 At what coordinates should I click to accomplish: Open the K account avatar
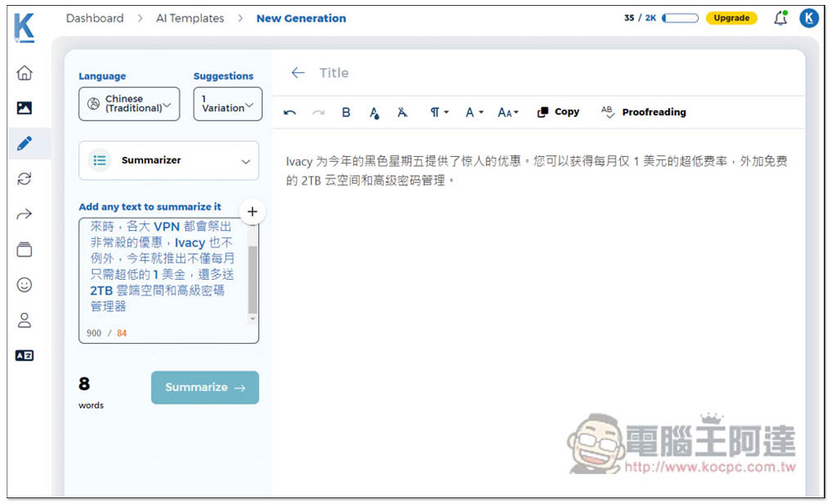click(809, 18)
